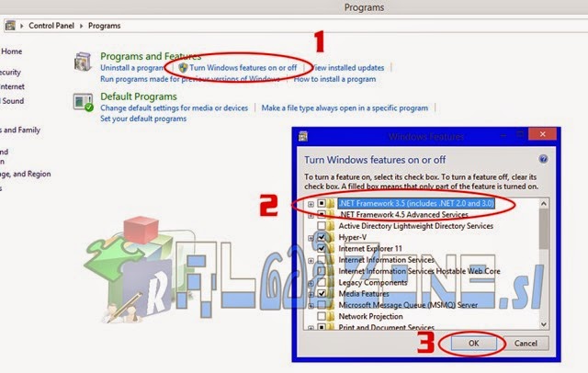Uncheck the Hyper-V checkbox
The image size is (588, 373).
point(322,237)
